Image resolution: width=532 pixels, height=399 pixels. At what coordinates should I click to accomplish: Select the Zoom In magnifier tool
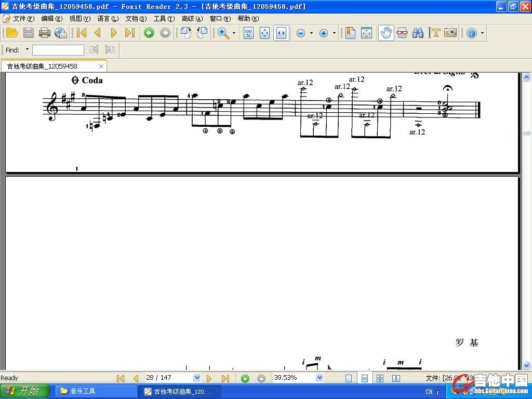coord(223,33)
